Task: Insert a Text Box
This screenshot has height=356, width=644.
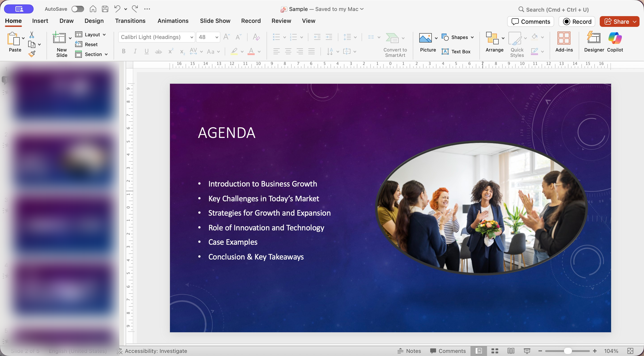Action: click(456, 51)
